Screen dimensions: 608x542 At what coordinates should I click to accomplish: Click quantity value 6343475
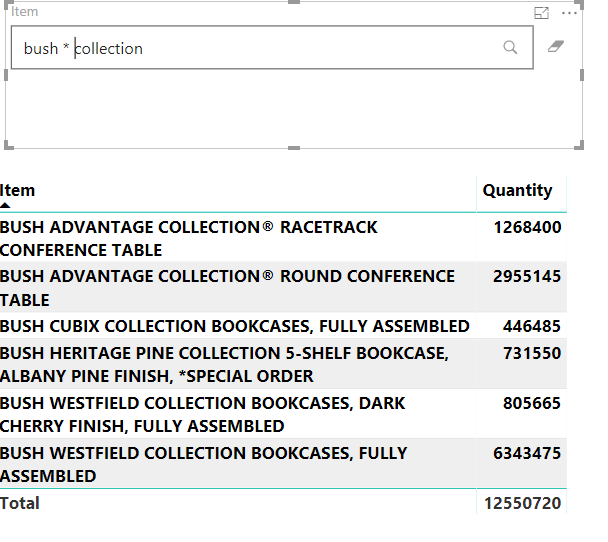coord(527,453)
